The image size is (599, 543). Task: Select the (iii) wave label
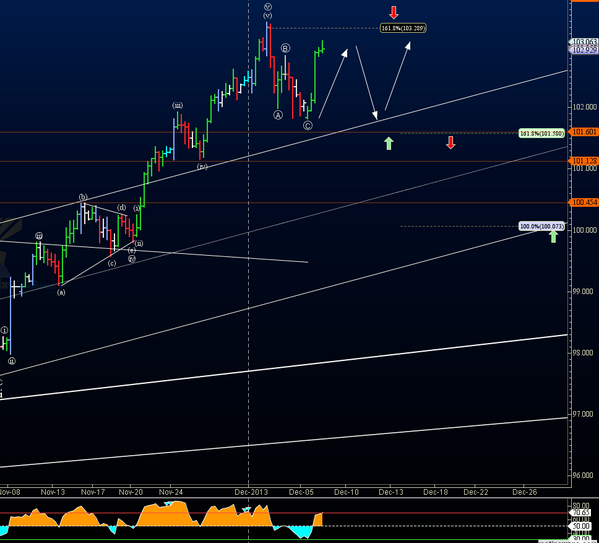pos(177,105)
